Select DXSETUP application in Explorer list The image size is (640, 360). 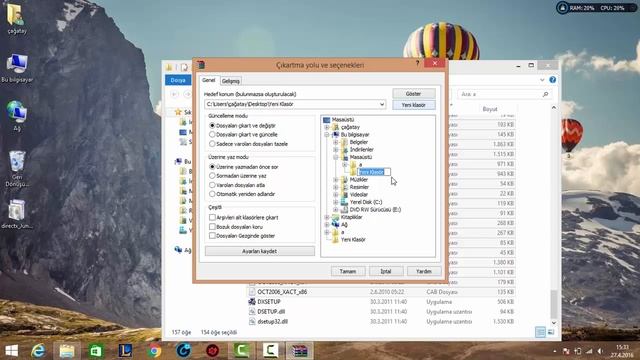coord(269,302)
